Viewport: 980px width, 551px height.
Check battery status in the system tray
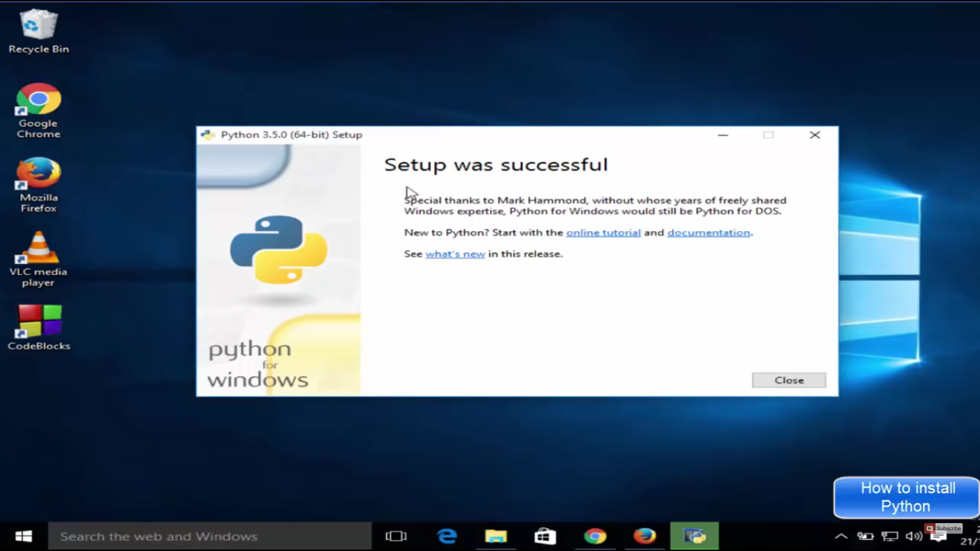click(x=864, y=537)
